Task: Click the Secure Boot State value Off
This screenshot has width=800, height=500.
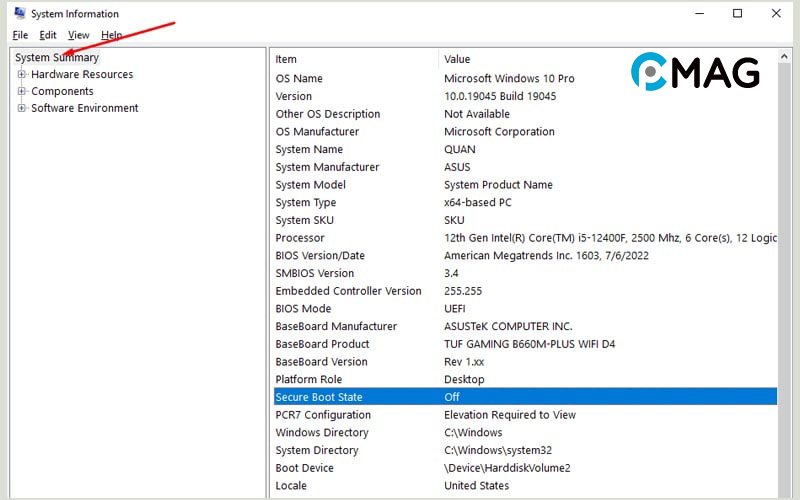Action: pos(452,397)
